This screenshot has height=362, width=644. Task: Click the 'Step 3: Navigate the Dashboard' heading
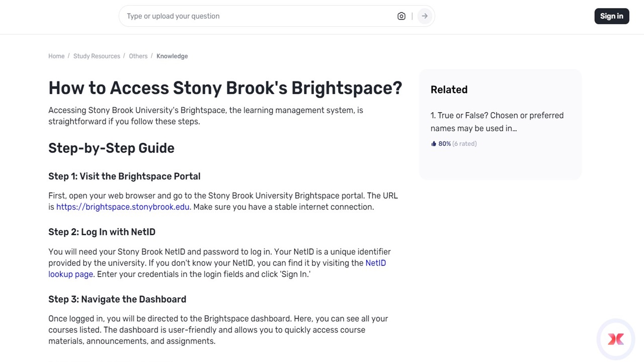tap(117, 300)
